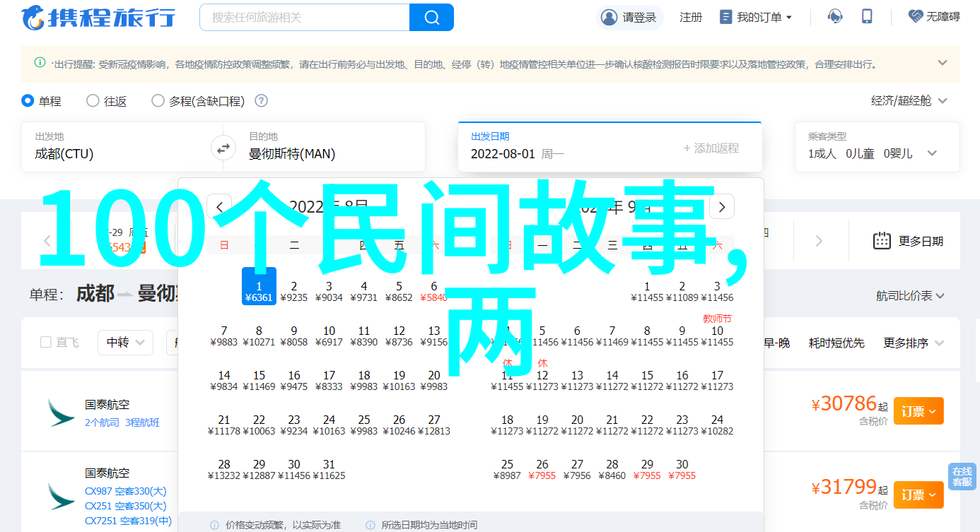
Task: Select September 3 priced ¥11456
Action: tap(717, 291)
